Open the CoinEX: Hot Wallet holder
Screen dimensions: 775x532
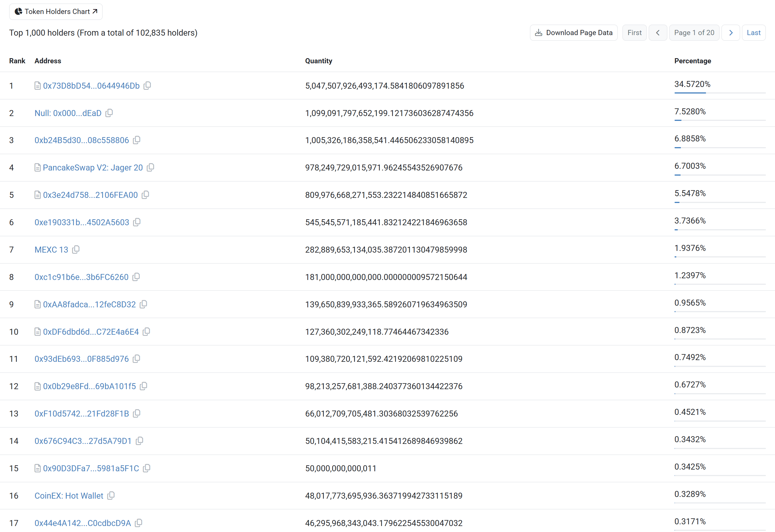[69, 495]
